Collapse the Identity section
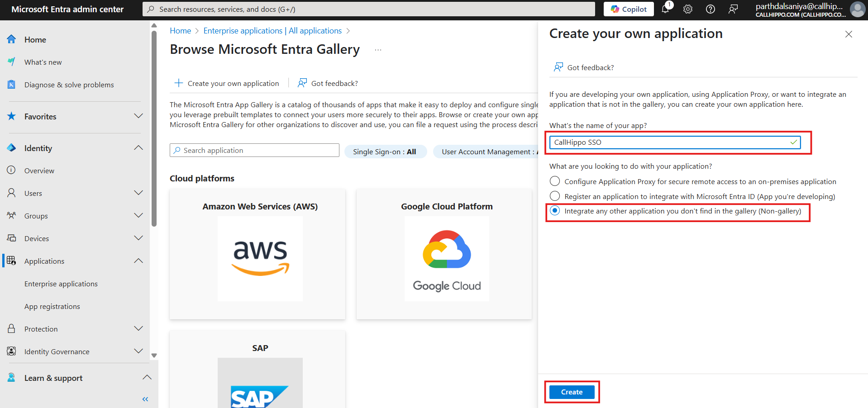Image resolution: width=868 pixels, height=408 pixels. click(x=138, y=148)
